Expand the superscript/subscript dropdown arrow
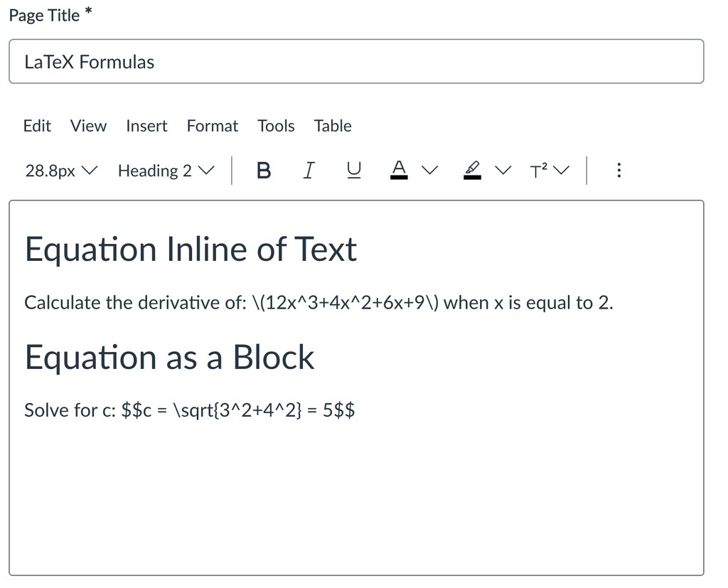Image resolution: width=728 pixels, height=588 pixels. (x=562, y=171)
